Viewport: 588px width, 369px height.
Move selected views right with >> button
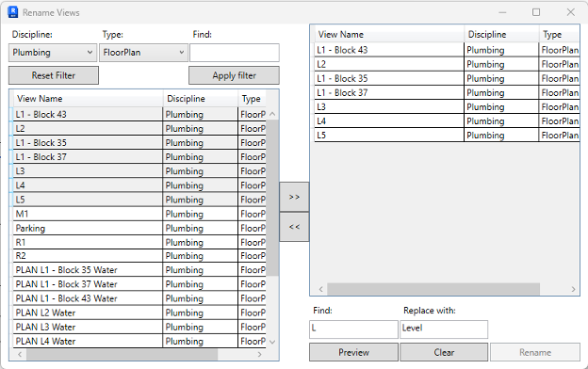(x=294, y=197)
